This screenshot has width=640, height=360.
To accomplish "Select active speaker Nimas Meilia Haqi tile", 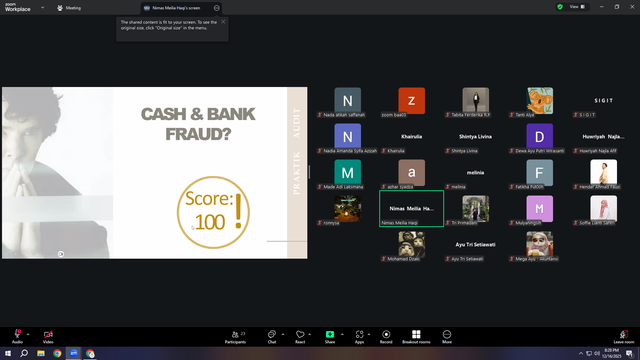I will 411,209.
